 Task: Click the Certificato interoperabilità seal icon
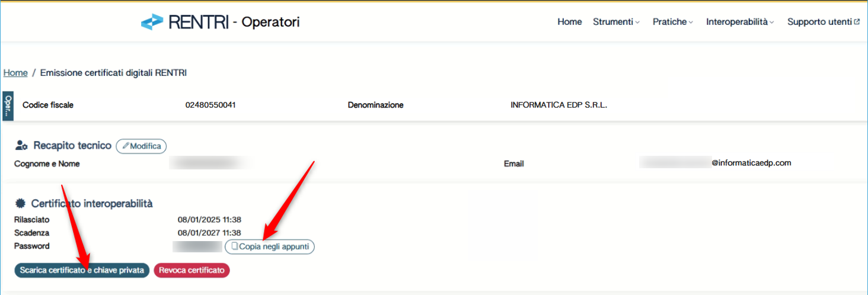[x=20, y=204]
